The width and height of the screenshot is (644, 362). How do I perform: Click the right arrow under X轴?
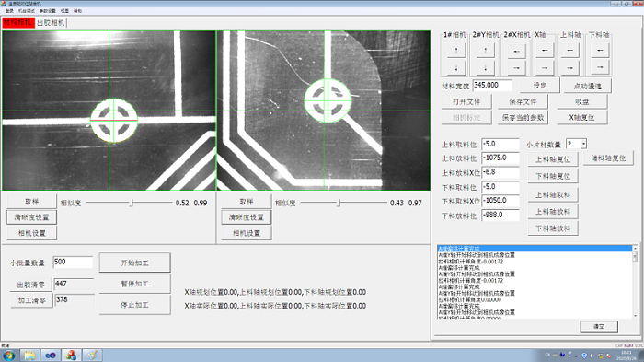(545, 68)
